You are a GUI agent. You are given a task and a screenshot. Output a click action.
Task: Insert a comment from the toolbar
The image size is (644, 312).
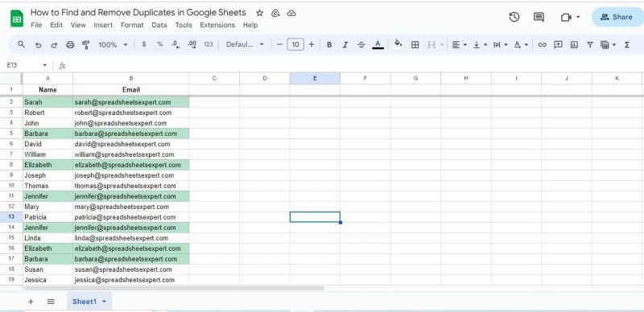point(558,44)
